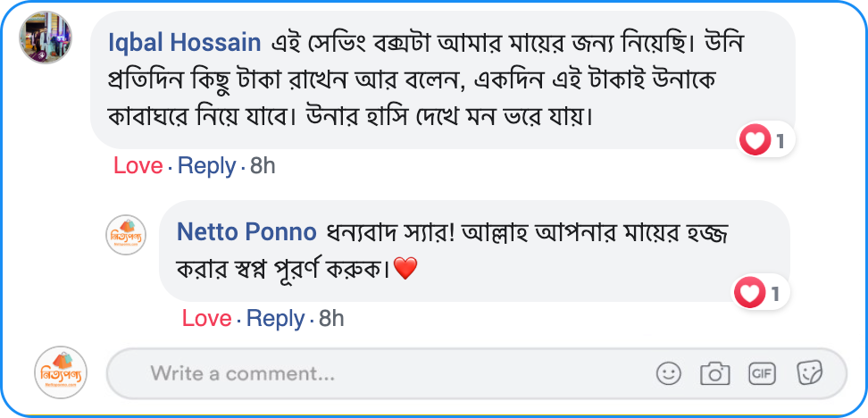Attach a photo using the camera icon

point(714,373)
